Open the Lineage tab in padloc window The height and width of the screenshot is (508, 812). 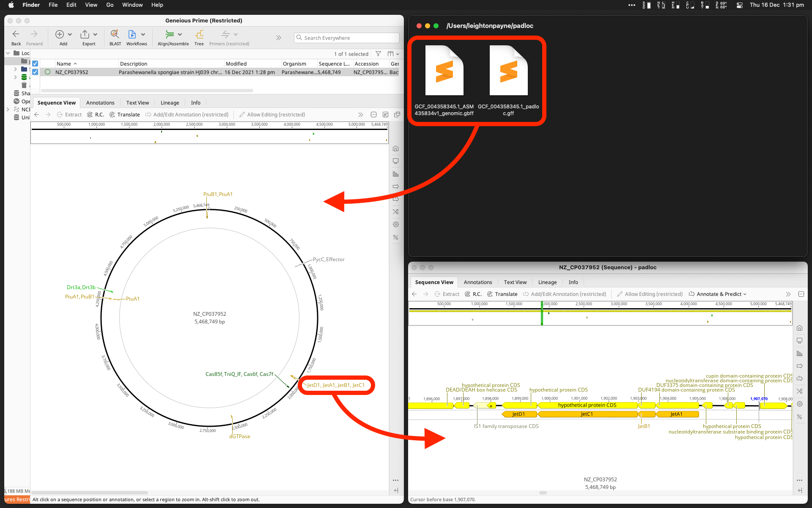click(547, 282)
